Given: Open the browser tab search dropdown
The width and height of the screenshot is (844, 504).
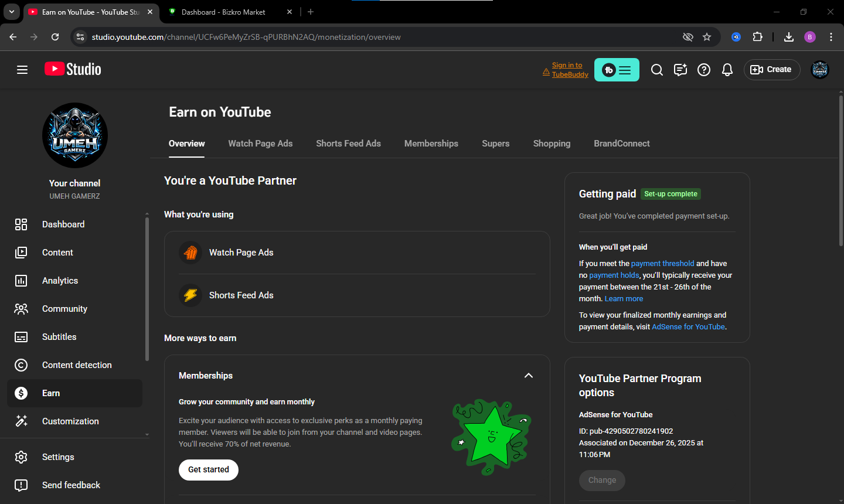Looking at the screenshot, I should [x=12, y=12].
